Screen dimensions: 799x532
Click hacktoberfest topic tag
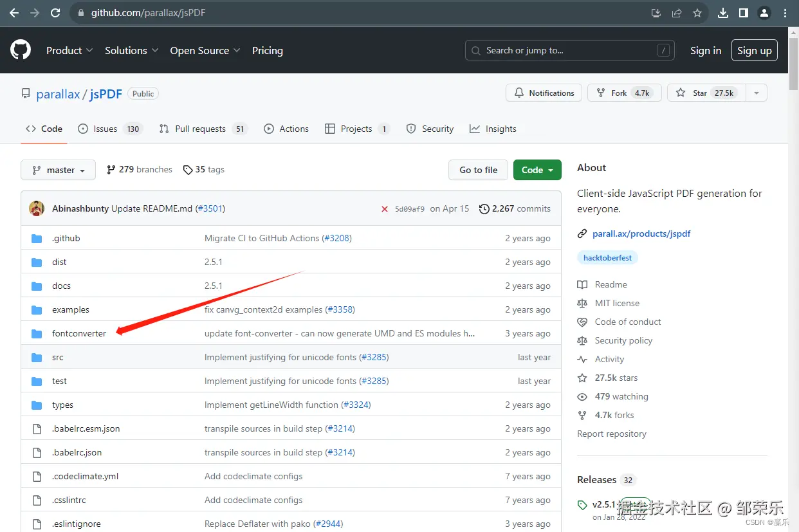(607, 258)
